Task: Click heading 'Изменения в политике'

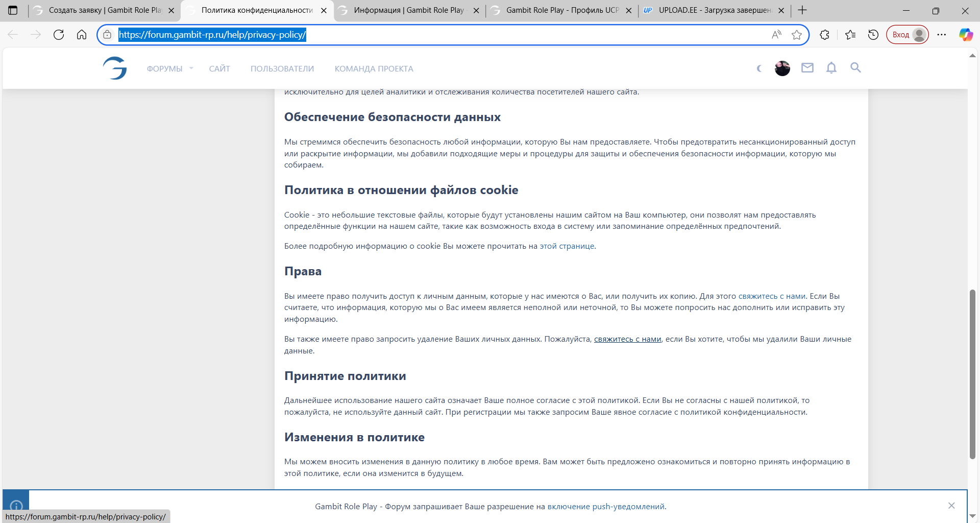Action: [354, 437]
